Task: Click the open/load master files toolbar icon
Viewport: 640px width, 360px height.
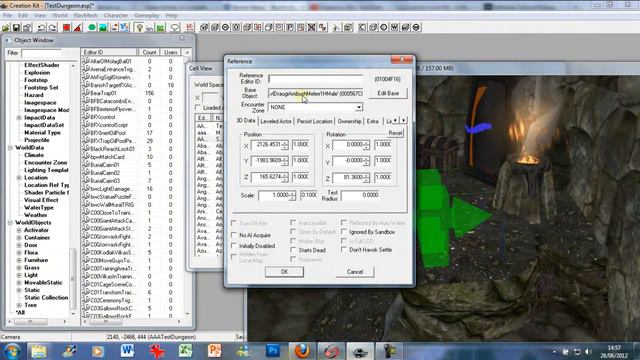Action: pos(6,27)
